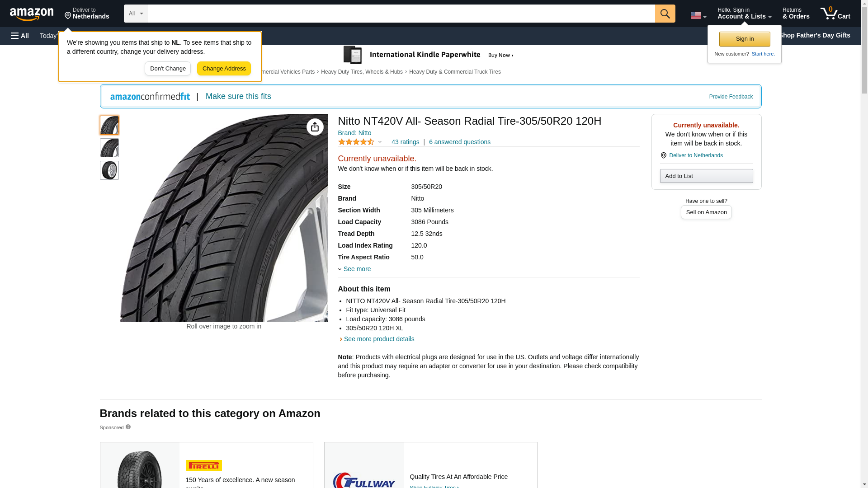The height and width of the screenshot is (488, 868).
Task: Click Add to List button
Action: tap(706, 176)
